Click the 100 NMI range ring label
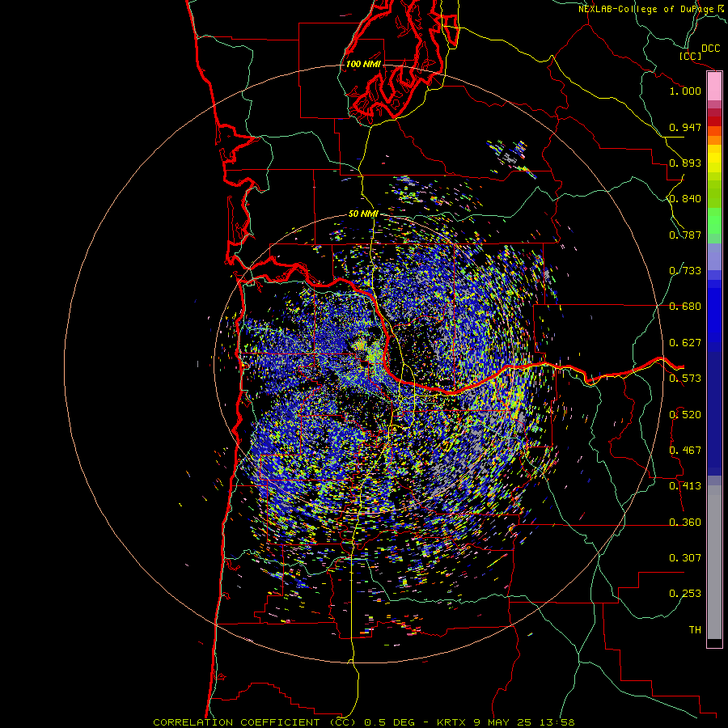Image resolution: width=728 pixels, height=728 pixels. [363, 64]
